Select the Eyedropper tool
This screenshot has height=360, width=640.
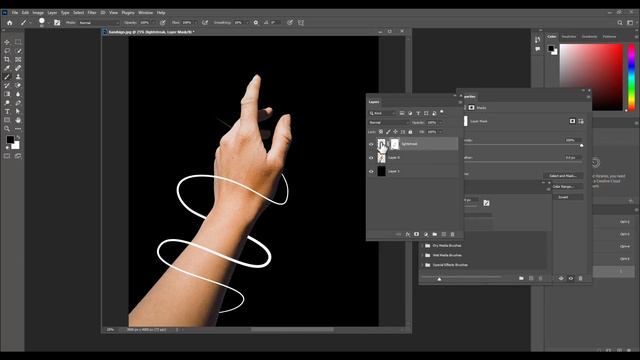(x=7, y=68)
